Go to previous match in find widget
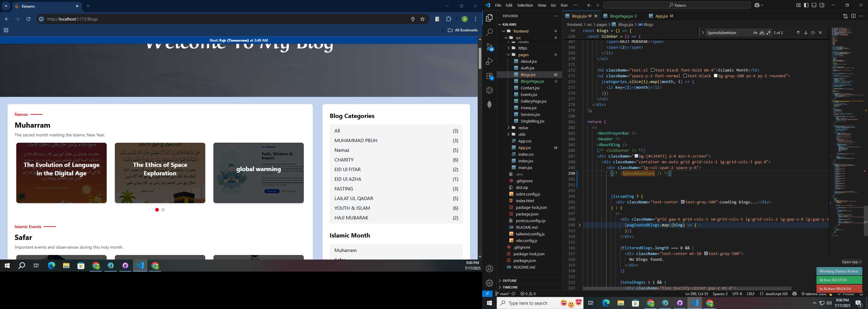This screenshot has width=868, height=309. [798, 33]
